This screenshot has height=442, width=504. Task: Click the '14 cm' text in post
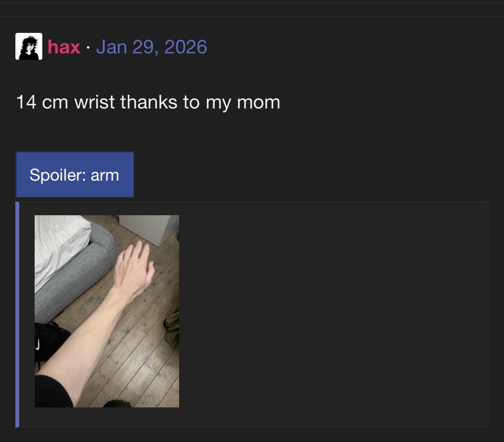point(42,102)
